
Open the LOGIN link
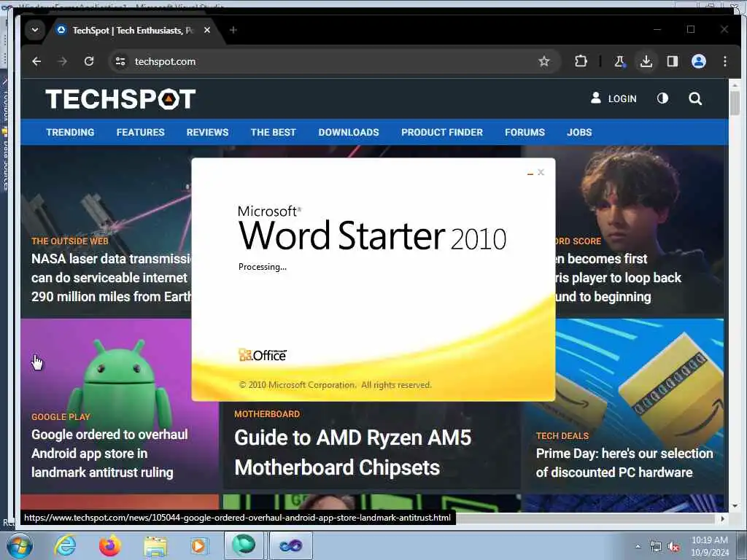click(614, 98)
